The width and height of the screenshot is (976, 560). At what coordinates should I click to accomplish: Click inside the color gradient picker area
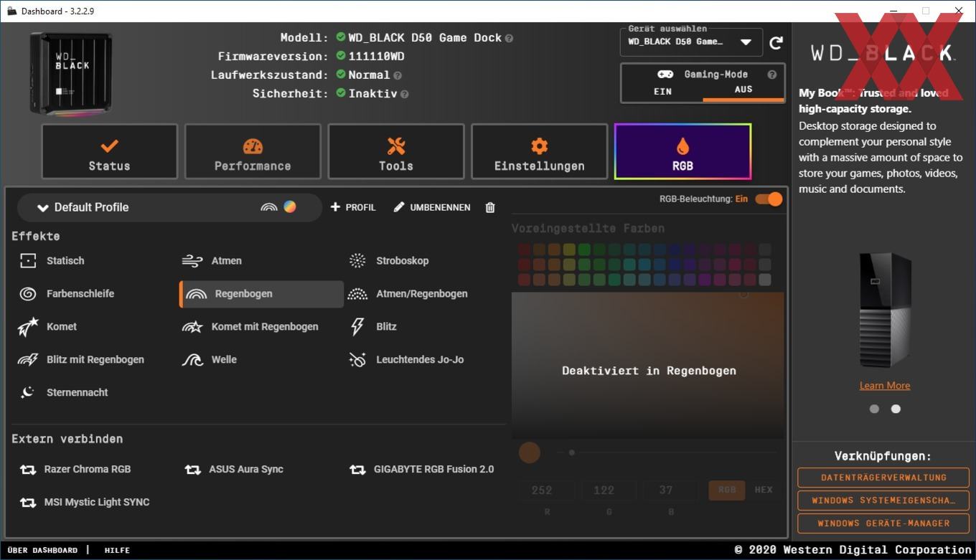(x=648, y=365)
